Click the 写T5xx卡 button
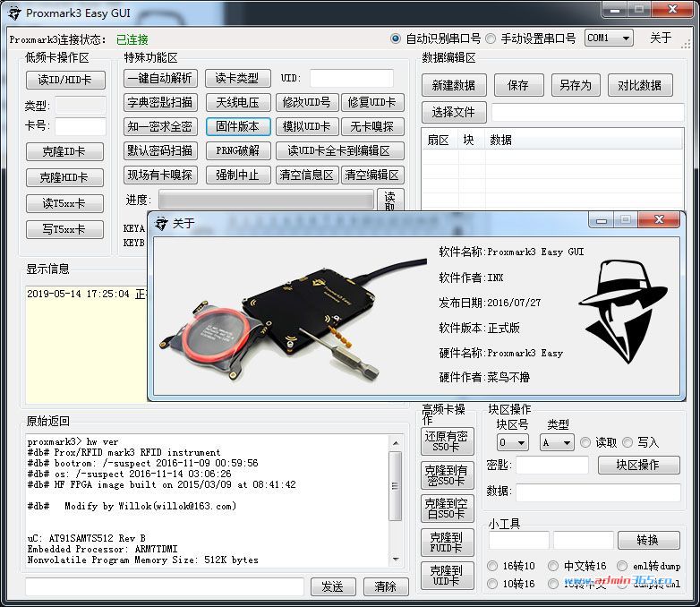The height and width of the screenshot is (607, 700). (64, 229)
